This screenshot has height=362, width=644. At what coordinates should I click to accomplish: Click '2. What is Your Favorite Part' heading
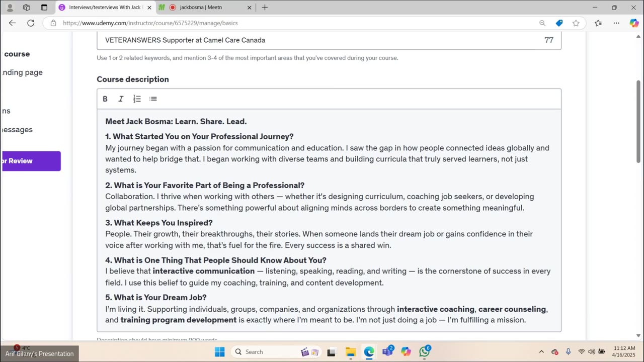coord(205,186)
